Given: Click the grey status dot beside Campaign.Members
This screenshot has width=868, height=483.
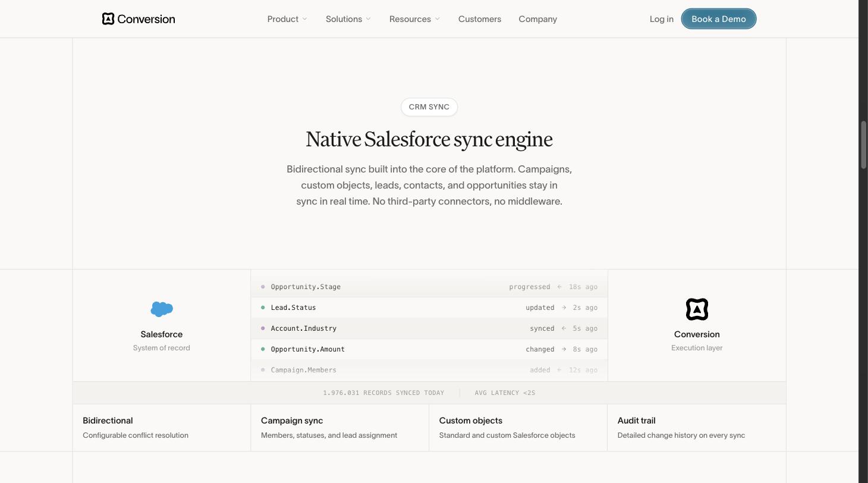Looking at the screenshot, I should click(263, 370).
